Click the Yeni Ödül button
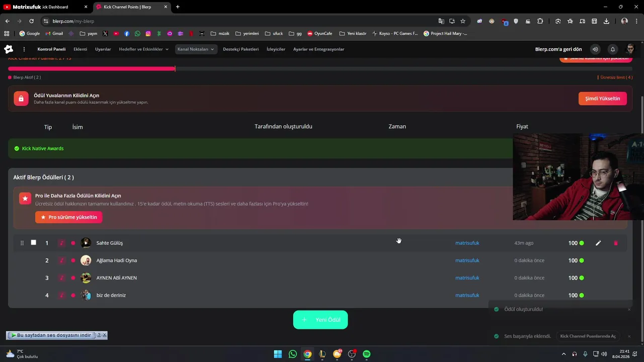The height and width of the screenshot is (362, 644). [320, 320]
